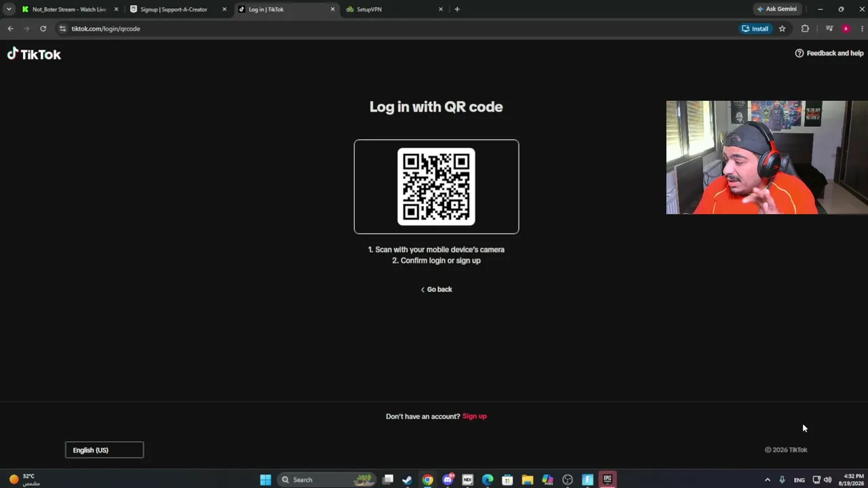Open the tab search dropdown
868x488 pixels.
[x=9, y=9]
